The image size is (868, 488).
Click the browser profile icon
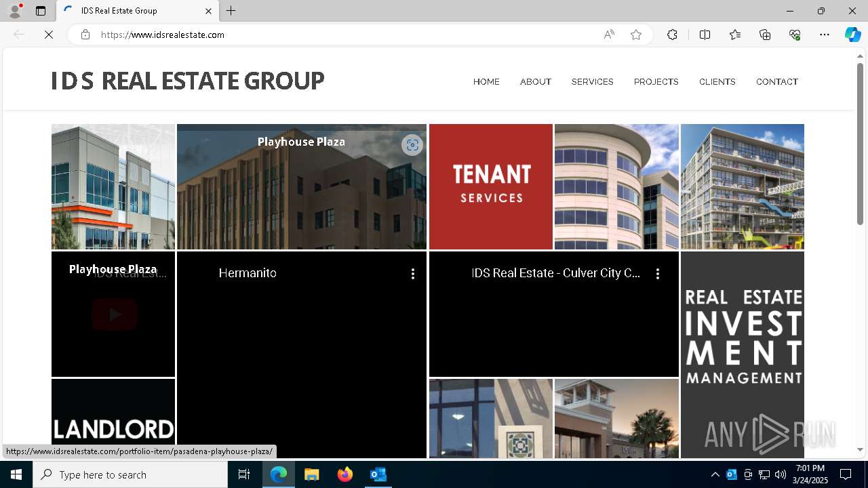point(15,11)
